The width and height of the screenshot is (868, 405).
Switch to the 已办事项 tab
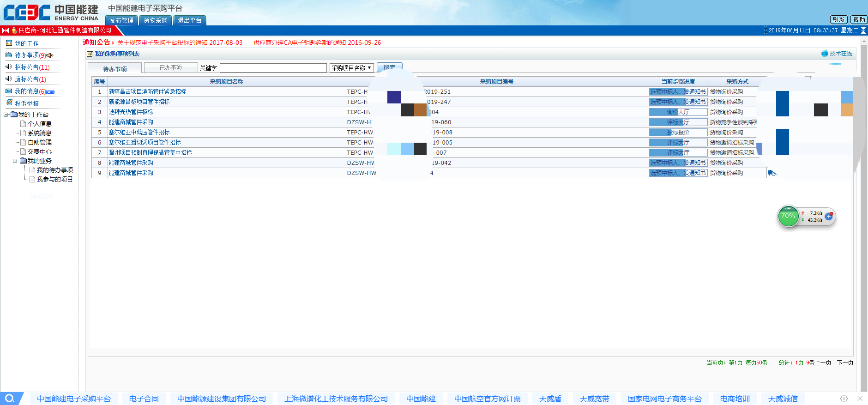pyautogui.click(x=170, y=68)
